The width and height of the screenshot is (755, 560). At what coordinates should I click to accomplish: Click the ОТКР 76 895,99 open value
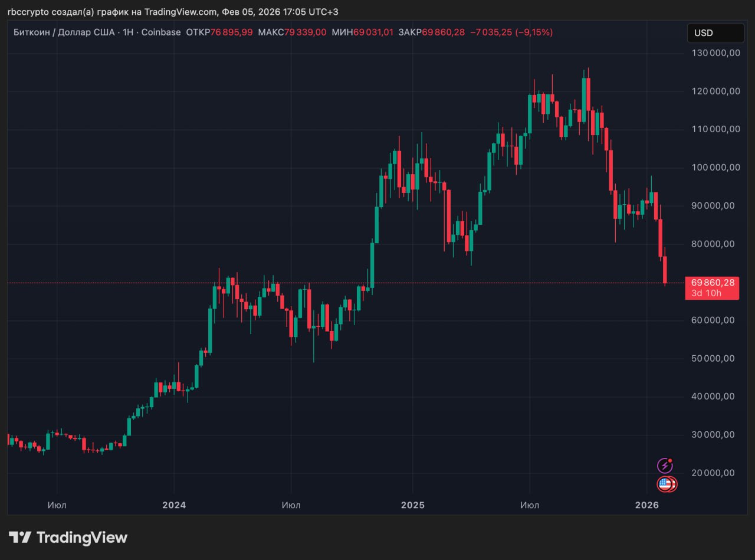coord(219,32)
